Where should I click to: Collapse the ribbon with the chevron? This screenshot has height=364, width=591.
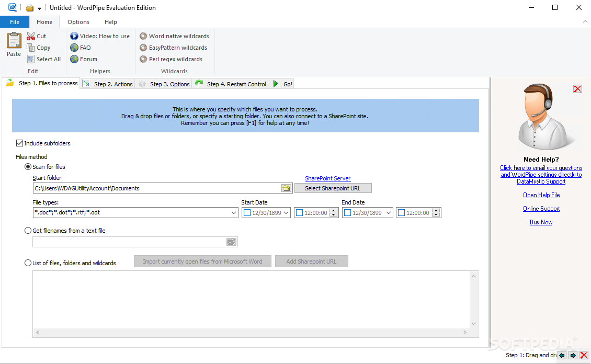(x=585, y=22)
